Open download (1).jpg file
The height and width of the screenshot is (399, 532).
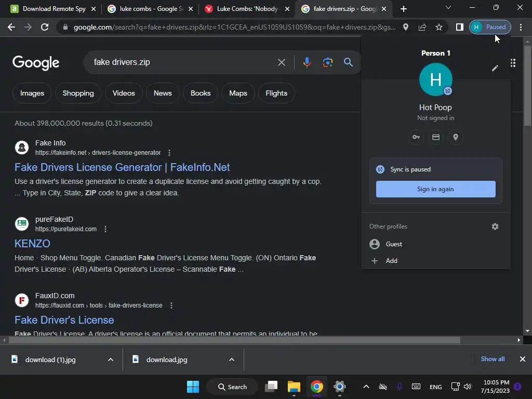point(51,360)
